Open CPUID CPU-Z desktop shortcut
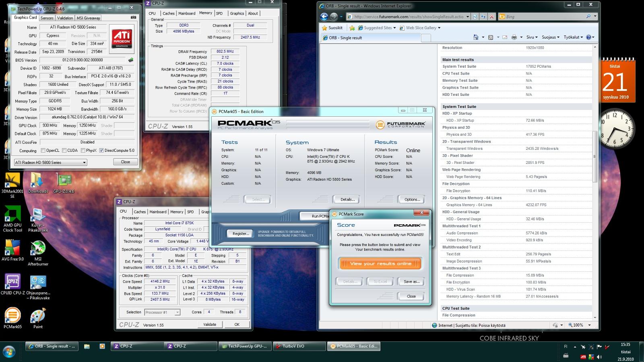644x362 pixels. (x=12, y=285)
